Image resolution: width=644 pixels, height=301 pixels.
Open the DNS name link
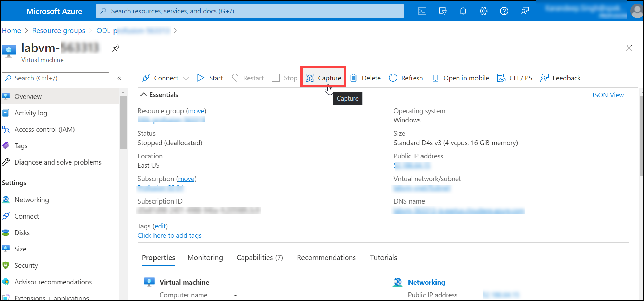pyautogui.click(x=459, y=211)
